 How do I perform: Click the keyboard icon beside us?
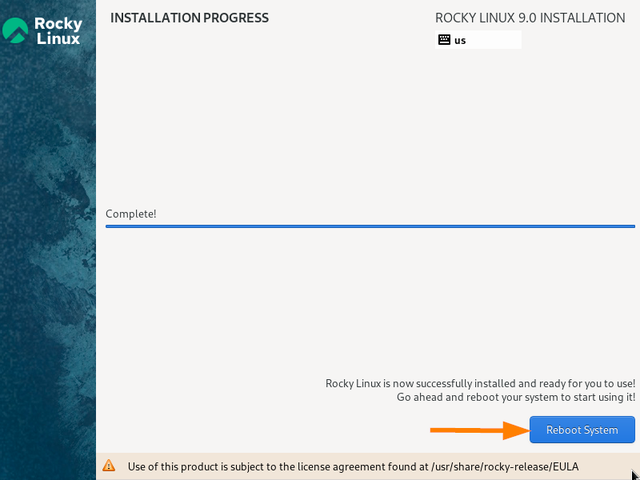444,40
